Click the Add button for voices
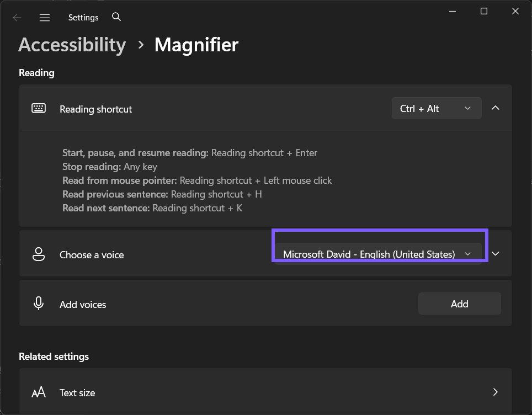This screenshot has height=415, width=532. (459, 304)
